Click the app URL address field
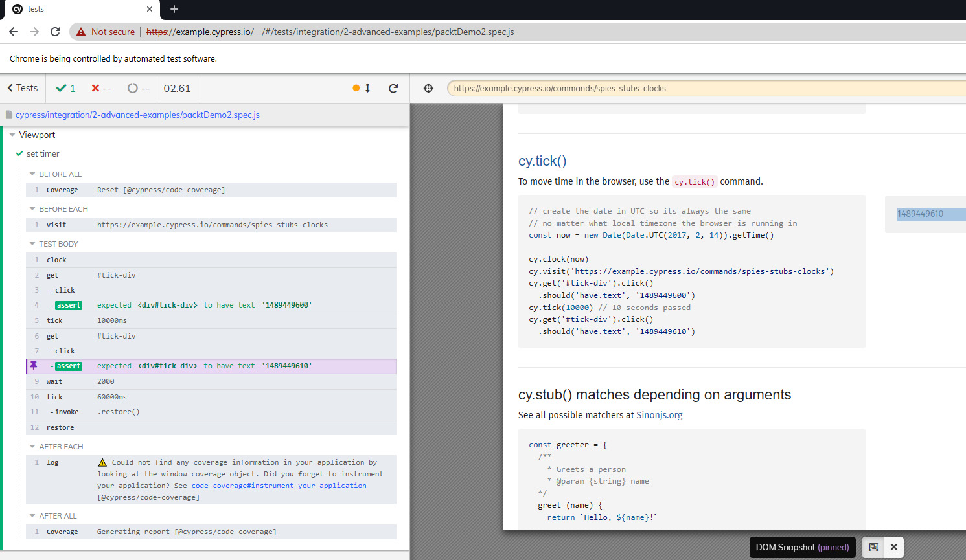The image size is (966, 560). point(706,88)
